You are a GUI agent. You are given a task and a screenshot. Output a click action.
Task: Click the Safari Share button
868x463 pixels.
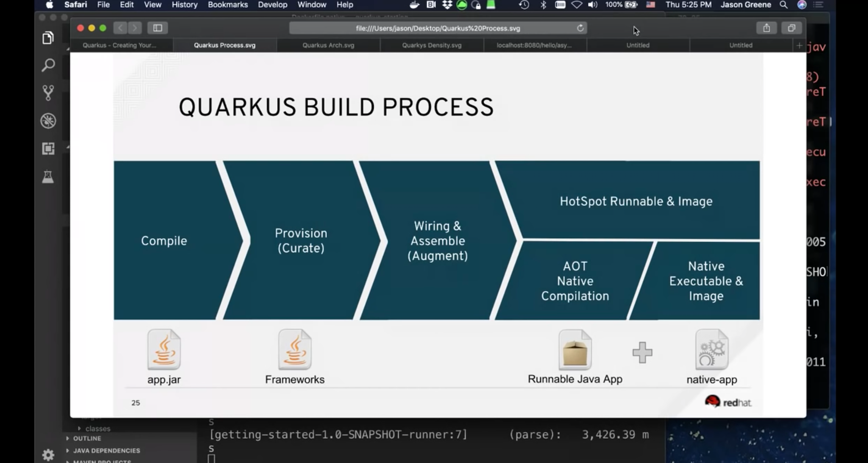(x=766, y=28)
